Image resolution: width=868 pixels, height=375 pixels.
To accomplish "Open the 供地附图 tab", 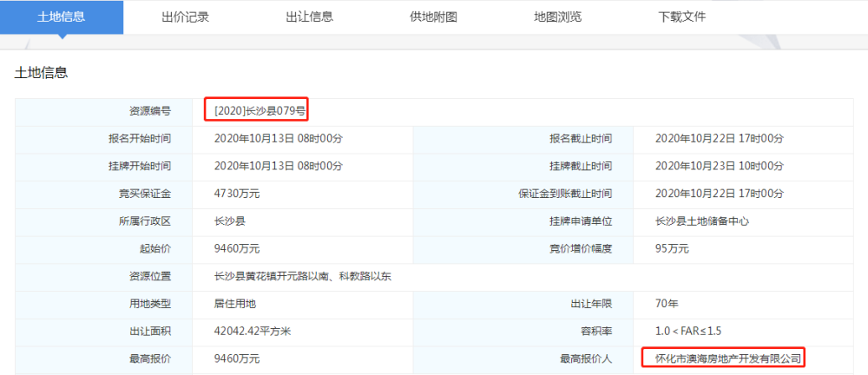I will pyautogui.click(x=433, y=16).
